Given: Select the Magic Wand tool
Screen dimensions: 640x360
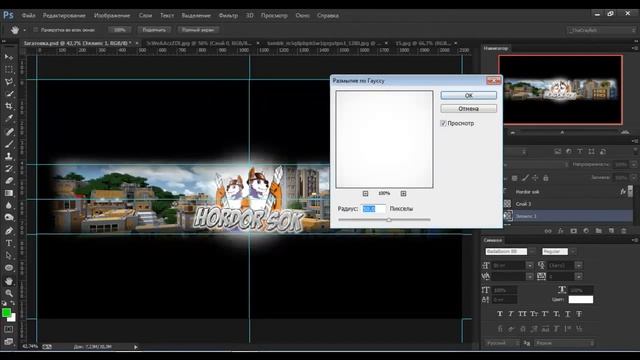Looking at the screenshot, I should tap(9, 94).
